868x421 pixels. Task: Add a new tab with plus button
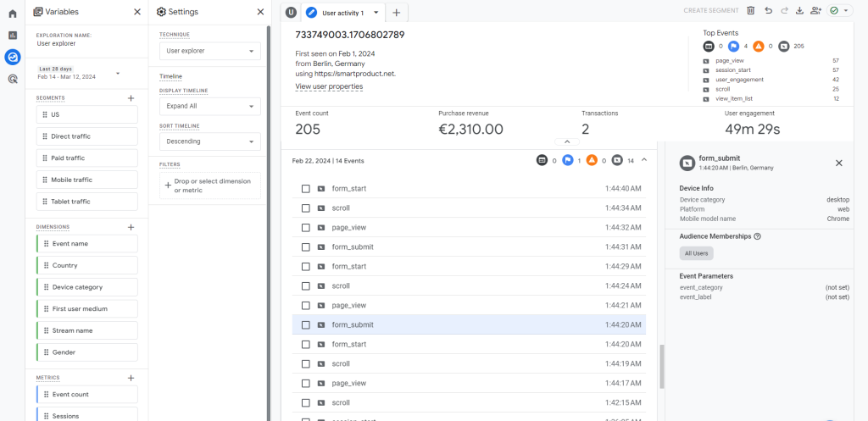pos(397,13)
